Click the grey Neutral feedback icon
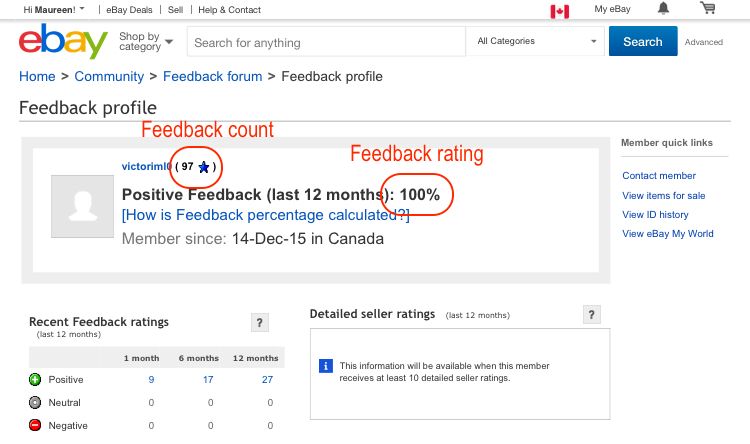 (x=35, y=403)
